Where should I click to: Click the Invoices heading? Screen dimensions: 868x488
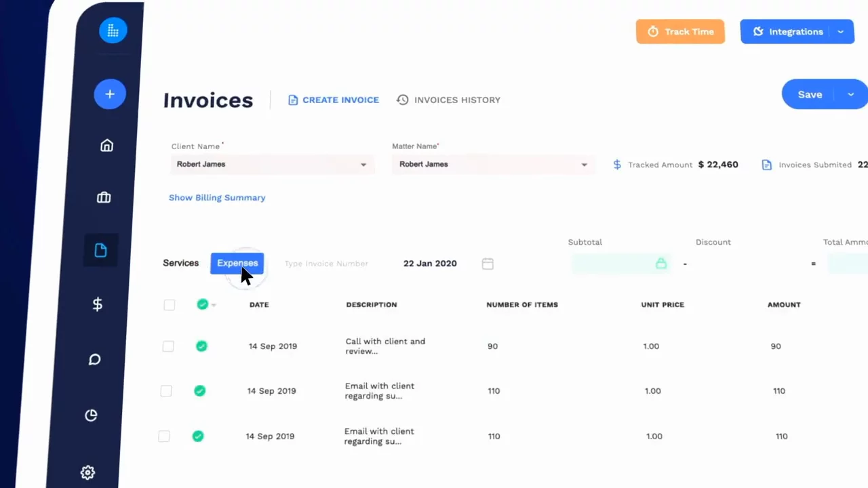208,100
